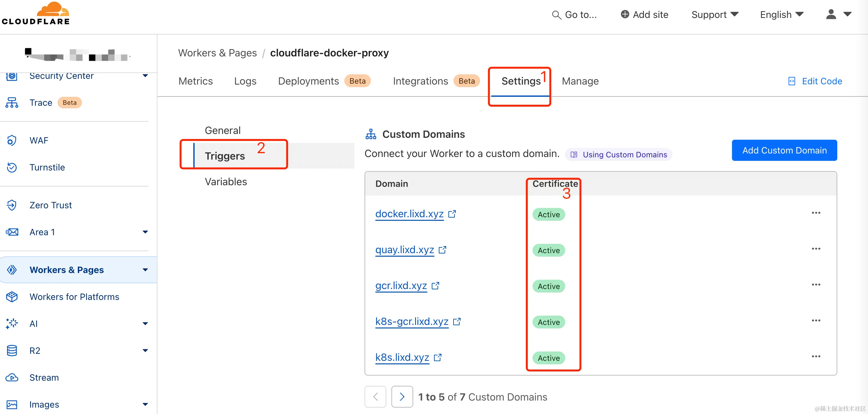Click the Workers for Platforms cube icon

click(12, 297)
